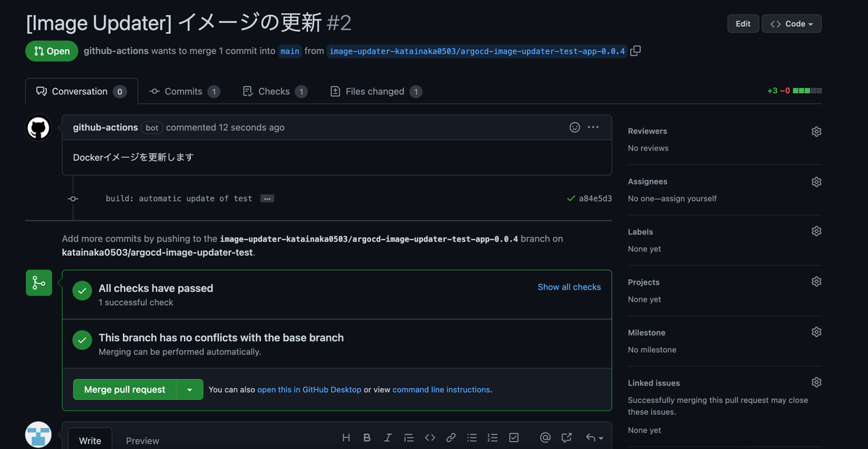868x449 pixels.
Task: Open the Milestone gear settings
Action: click(817, 332)
